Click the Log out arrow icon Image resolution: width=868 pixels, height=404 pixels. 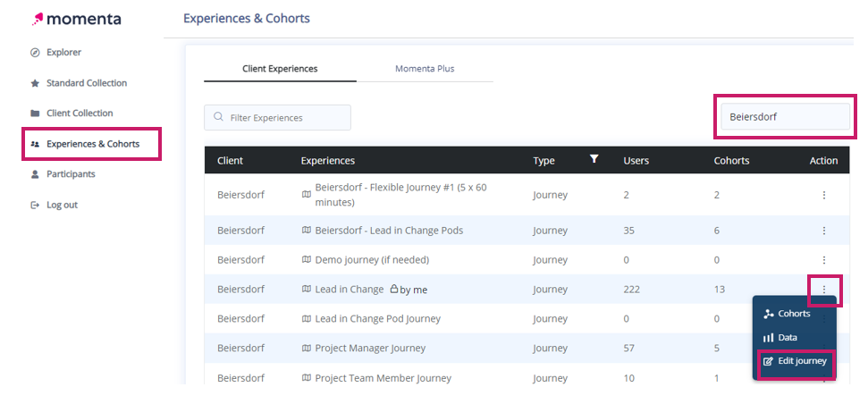pos(35,205)
